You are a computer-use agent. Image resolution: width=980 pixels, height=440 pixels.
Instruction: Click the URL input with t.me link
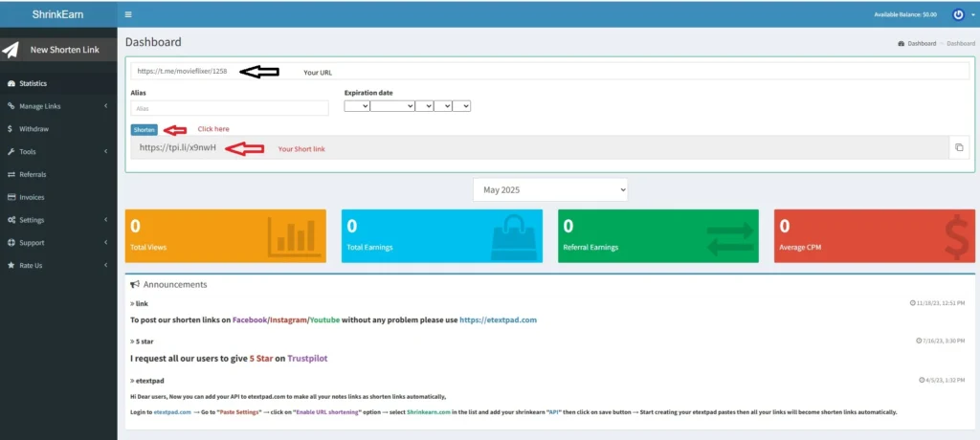[550, 71]
